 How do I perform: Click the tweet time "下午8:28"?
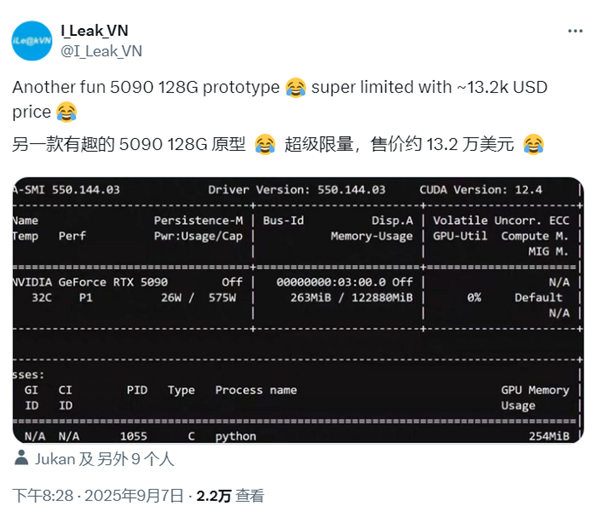[x=41, y=495]
